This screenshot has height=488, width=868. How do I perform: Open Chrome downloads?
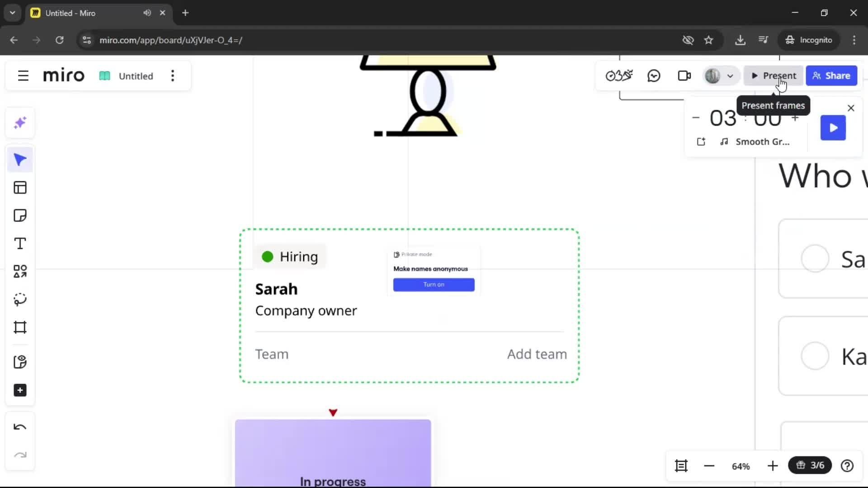(x=740, y=40)
